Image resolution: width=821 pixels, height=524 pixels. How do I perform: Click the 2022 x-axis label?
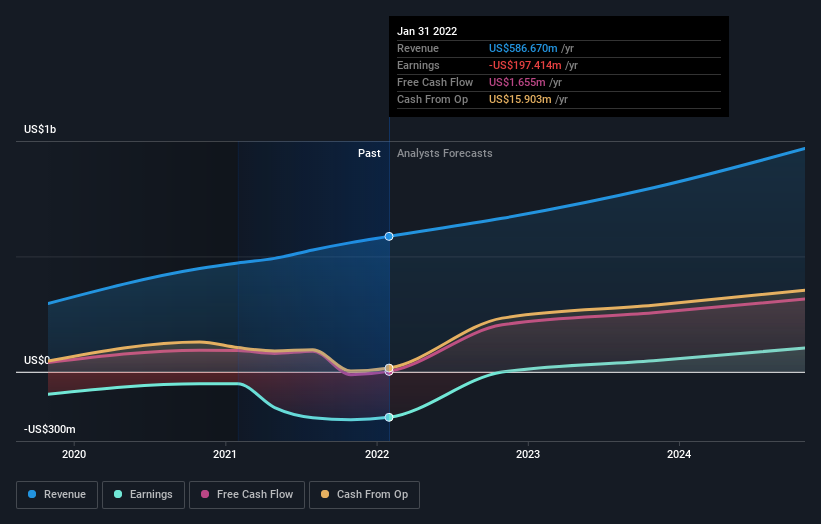coord(377,454)
